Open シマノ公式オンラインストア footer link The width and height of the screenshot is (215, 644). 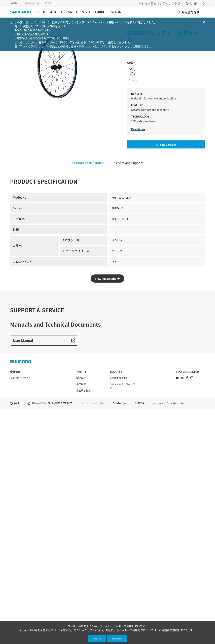pos(123,386)
